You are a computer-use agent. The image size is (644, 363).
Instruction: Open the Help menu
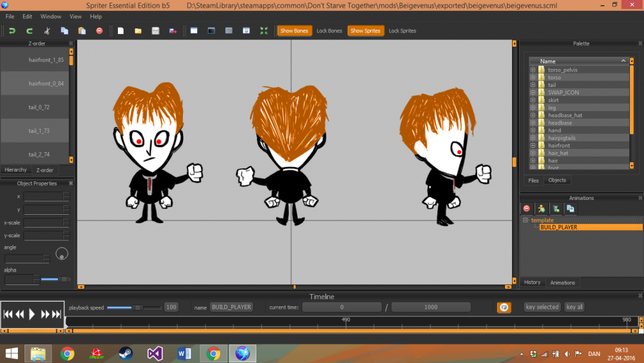(x=96, y=17)
